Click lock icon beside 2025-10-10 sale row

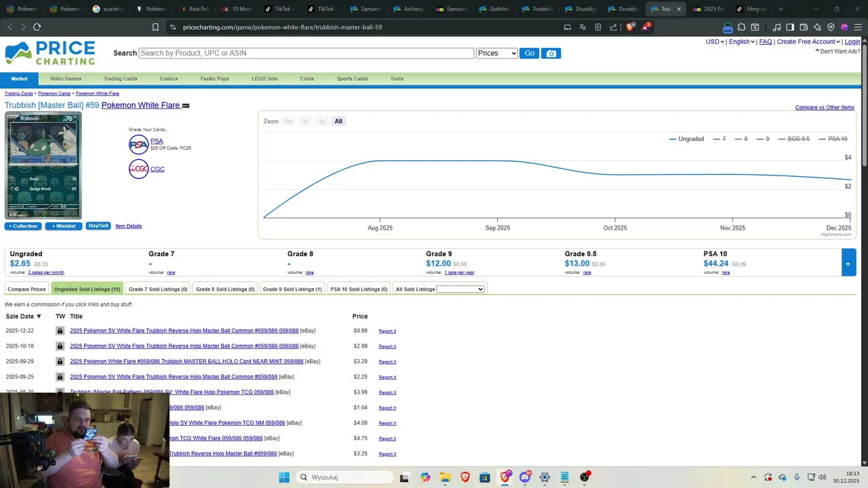[x=60, y=346]
